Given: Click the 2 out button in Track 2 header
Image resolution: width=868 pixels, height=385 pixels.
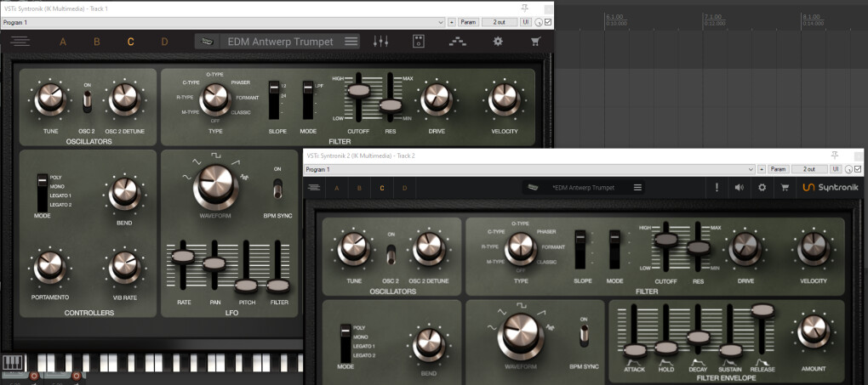Looking at the screenshot, I should (809, 169).
